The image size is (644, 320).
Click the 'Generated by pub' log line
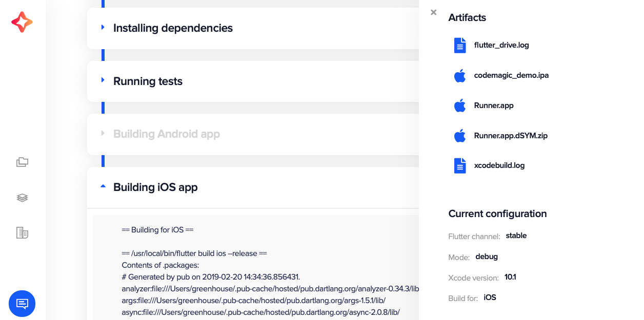click(211, 277)
